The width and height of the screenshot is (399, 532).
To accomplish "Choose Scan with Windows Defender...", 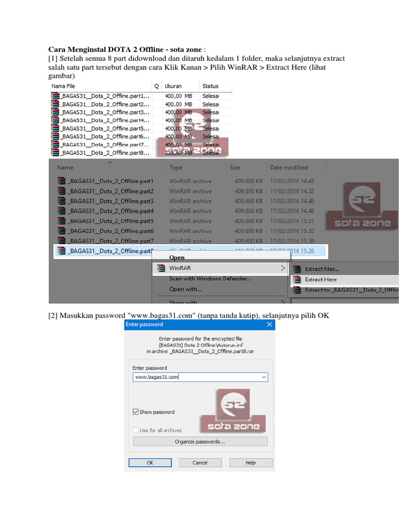I will (210, 278).
